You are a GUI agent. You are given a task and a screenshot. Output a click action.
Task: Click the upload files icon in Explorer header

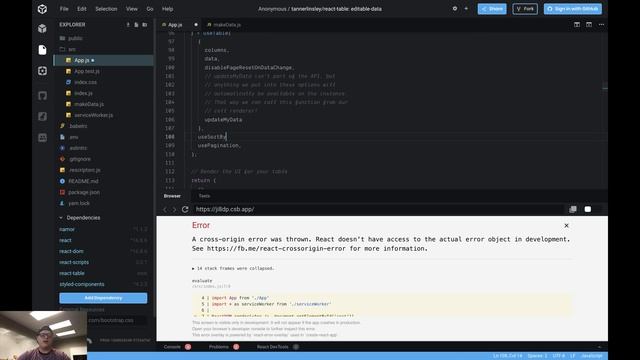click(128, 25)
